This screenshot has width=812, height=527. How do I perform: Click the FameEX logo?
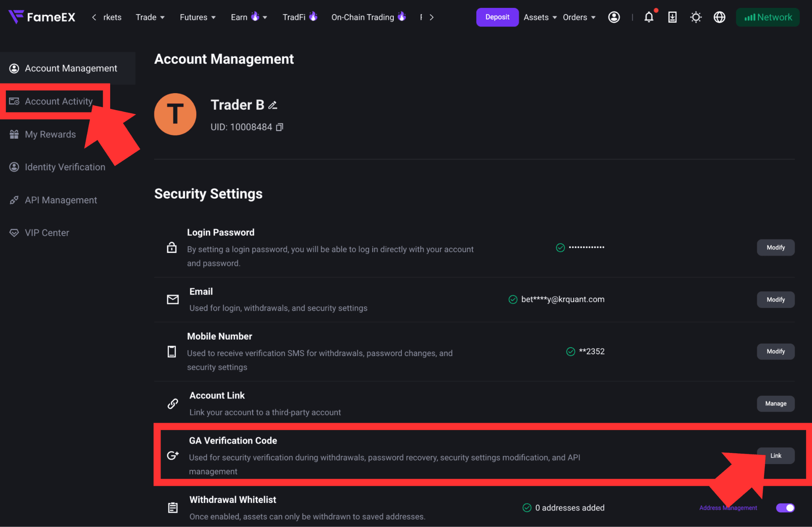coord(42,17)
